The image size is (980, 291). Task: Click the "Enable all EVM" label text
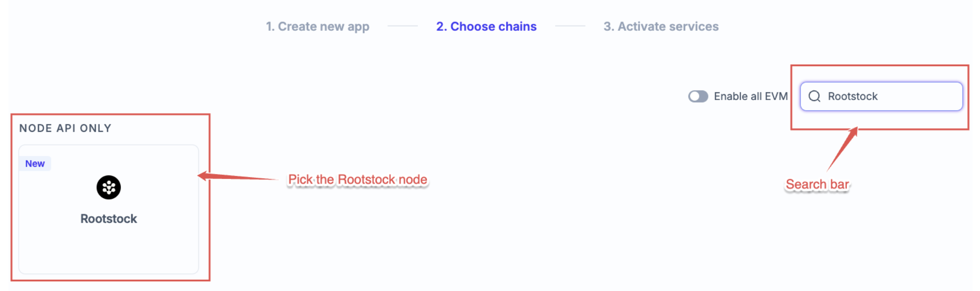750,96
